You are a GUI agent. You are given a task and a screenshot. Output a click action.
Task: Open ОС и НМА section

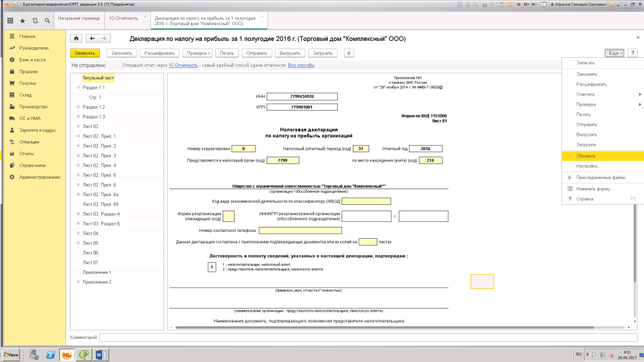coord(30,118)
